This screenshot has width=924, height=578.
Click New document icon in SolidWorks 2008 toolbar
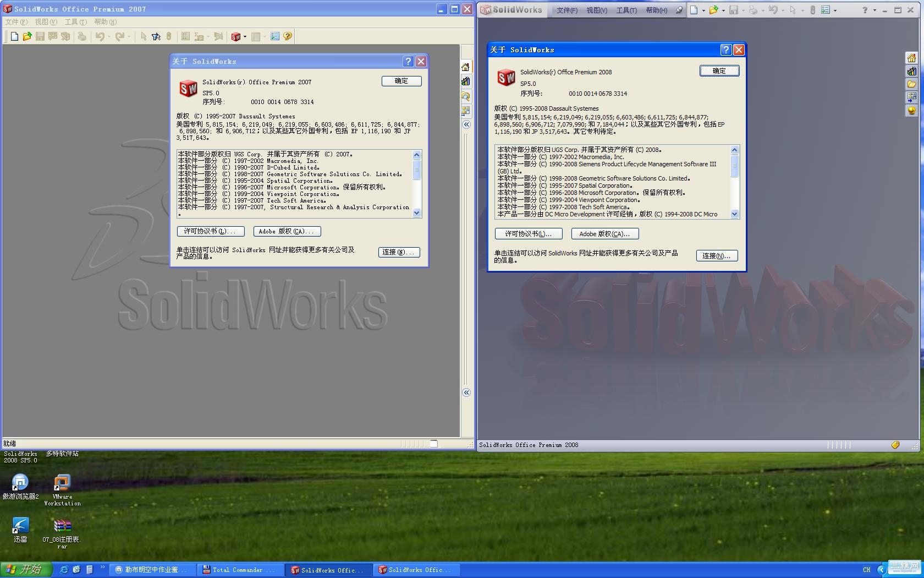click(694, 10)
